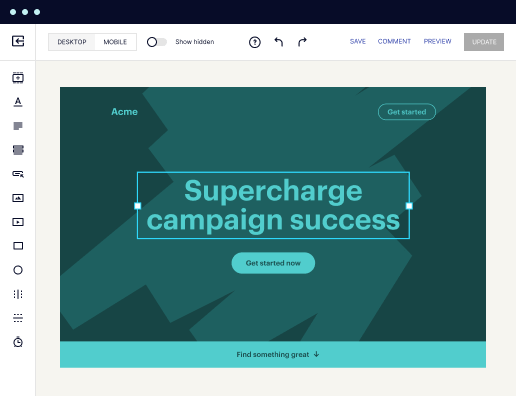Screen dimensions: 516x396
Task: Select the rectangle box shape tool
Action: [x=18, y=246]
